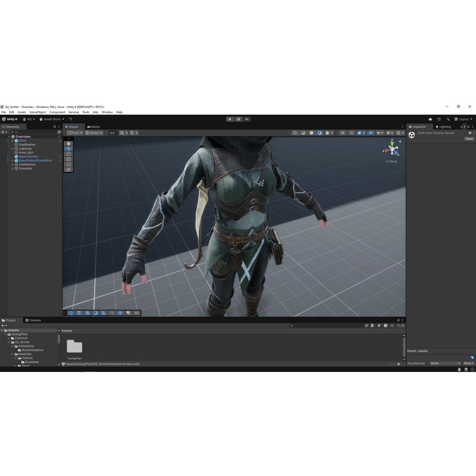Open the Hierarchy panel options menu
476x476 pixels.
(x=59, y=126)
